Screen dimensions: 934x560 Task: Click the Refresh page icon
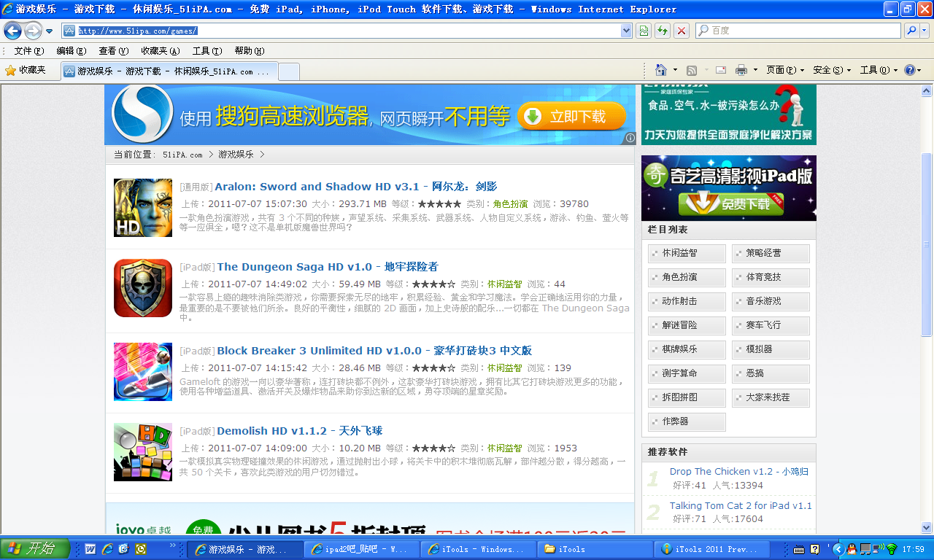663,31
